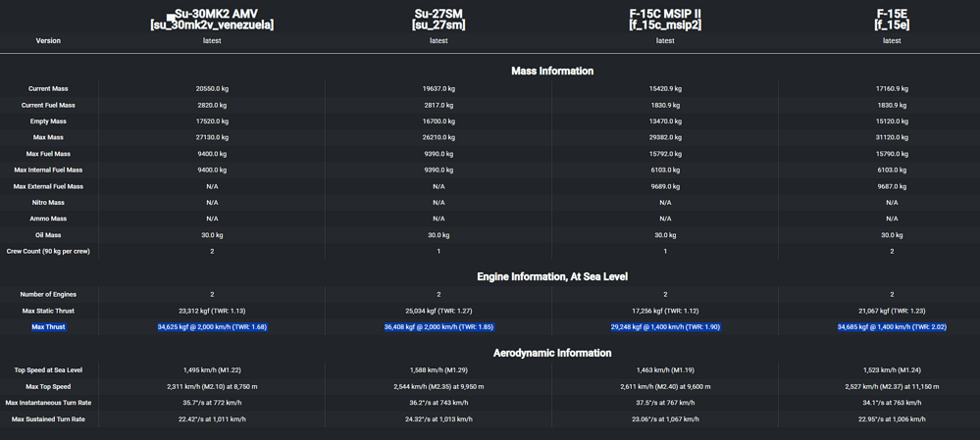Image resolution: width=980 pixels, height=440 pixels.
Task: Click the Max Mass row label
Action: pyautogui.click(x=48, y=137)
